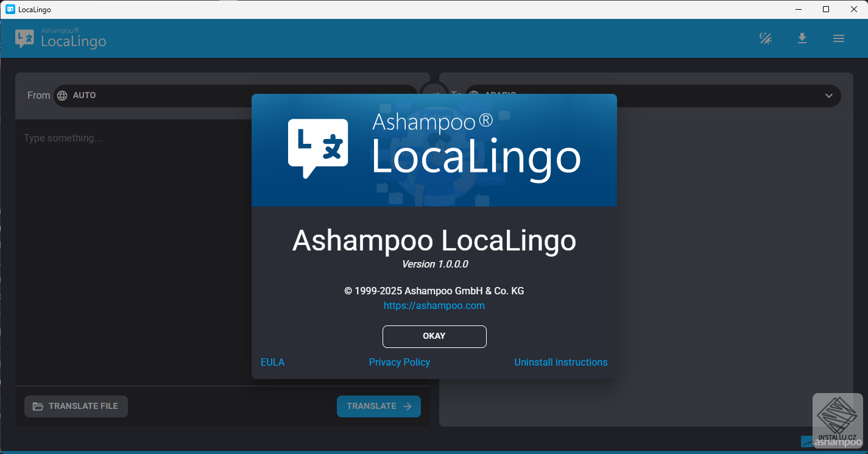The image size is (868, 454).
Task: Open the EULA link
Action: pyautogui.click(x=272, y=362)
